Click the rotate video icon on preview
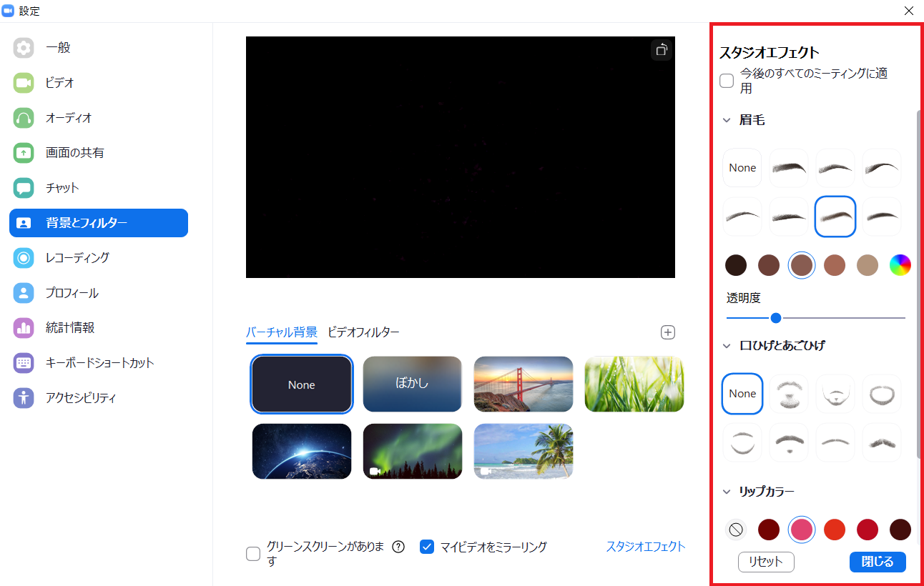This screenshot has width=924, height=586. (662, 50)
